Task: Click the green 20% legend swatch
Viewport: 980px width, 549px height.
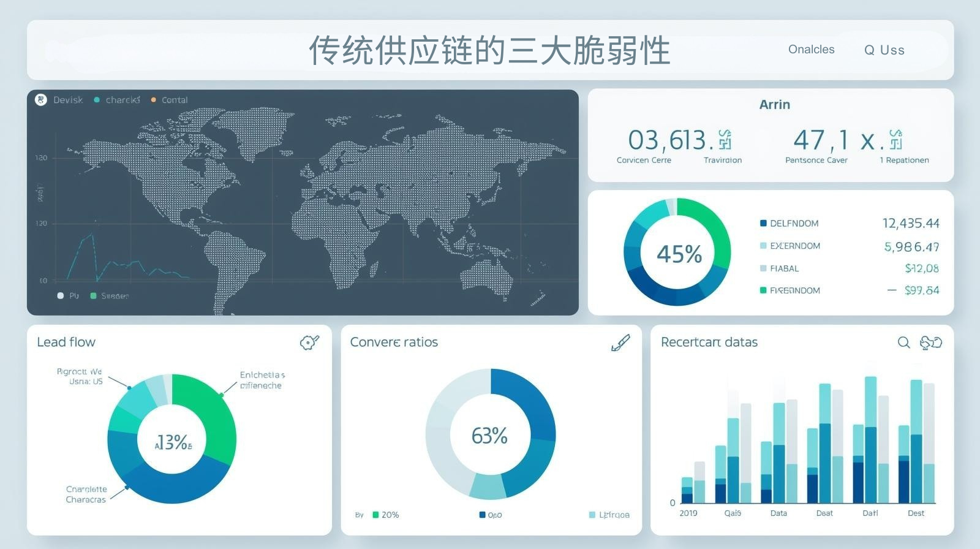Action: (375, 515)
